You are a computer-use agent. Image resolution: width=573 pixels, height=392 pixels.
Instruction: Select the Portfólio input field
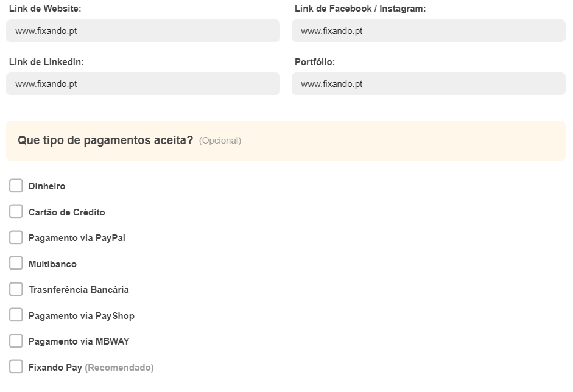(428, 83)
